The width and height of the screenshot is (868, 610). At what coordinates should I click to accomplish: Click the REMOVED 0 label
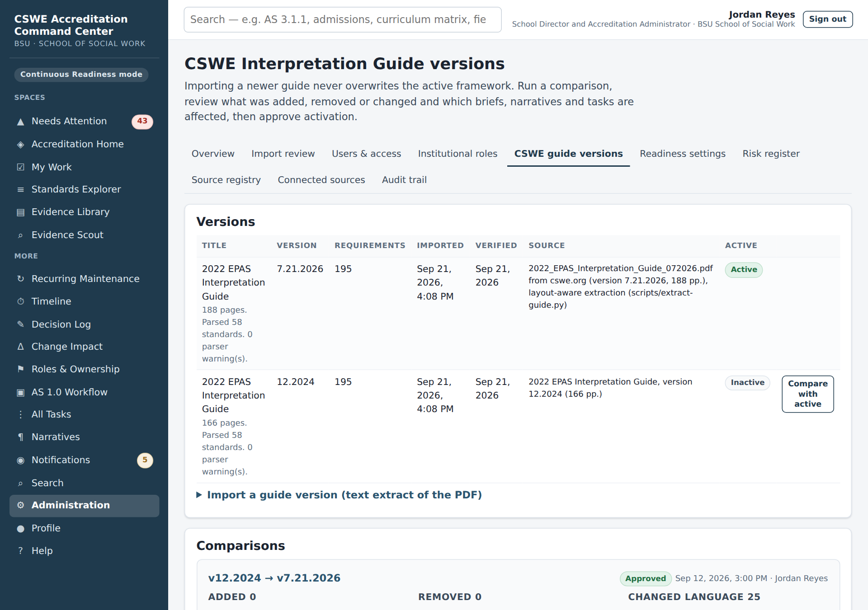pos(450,597)
